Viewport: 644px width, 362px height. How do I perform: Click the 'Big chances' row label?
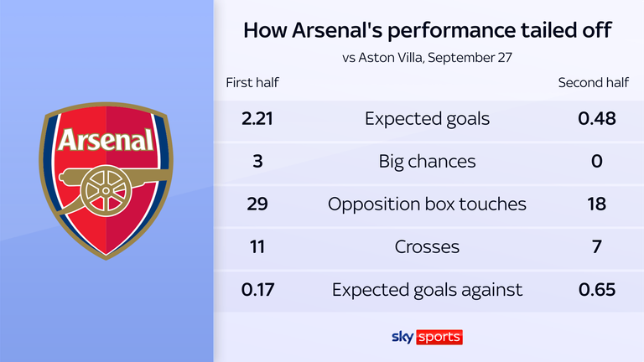[x=428, y=161]
